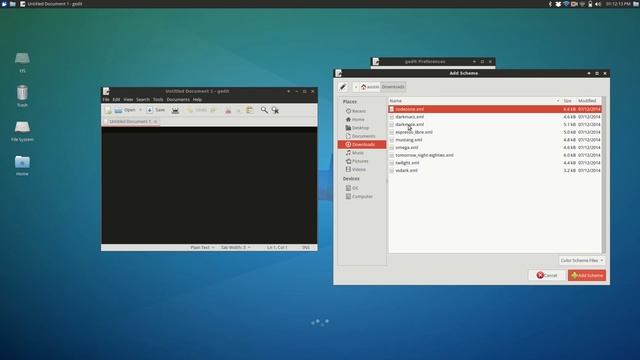Sort files by the Name column
The height and width of the screenshot is (360, 640).
click(x=475, y=101)
